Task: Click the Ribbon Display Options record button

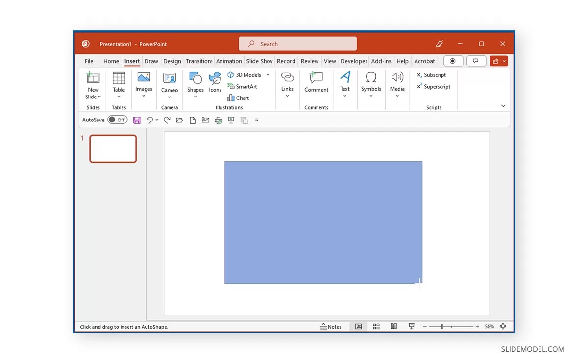Action: pos(453,61)
